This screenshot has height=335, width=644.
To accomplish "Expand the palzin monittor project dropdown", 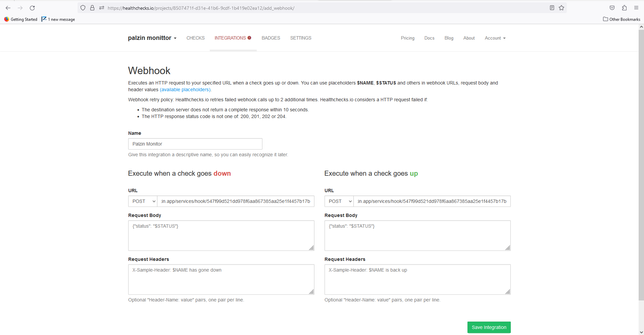I will (152, 38).
